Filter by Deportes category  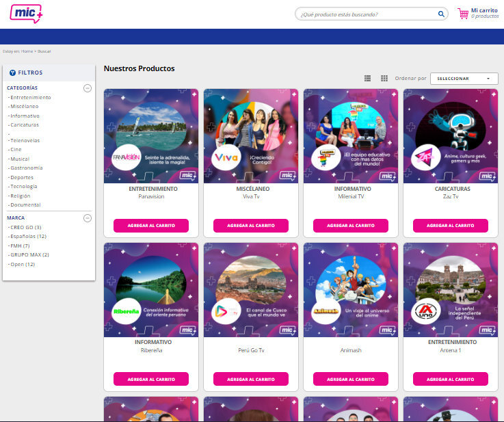[22, 177]
